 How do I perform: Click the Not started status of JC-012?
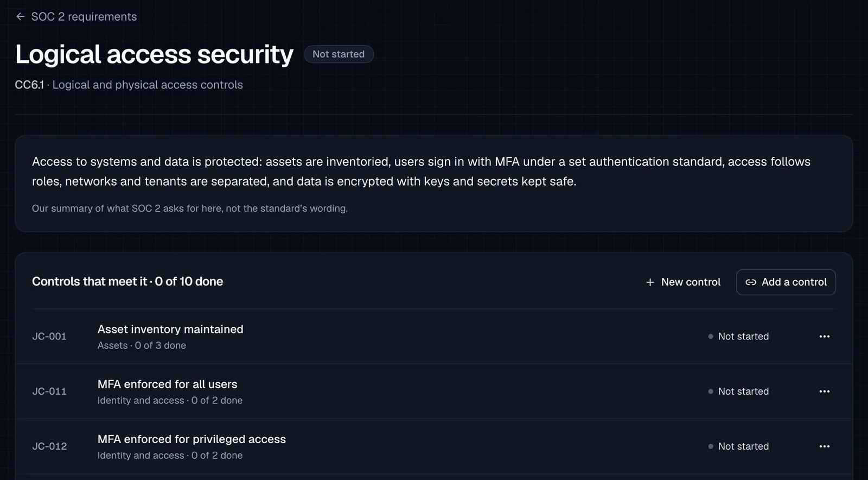[x=738, y=446]
